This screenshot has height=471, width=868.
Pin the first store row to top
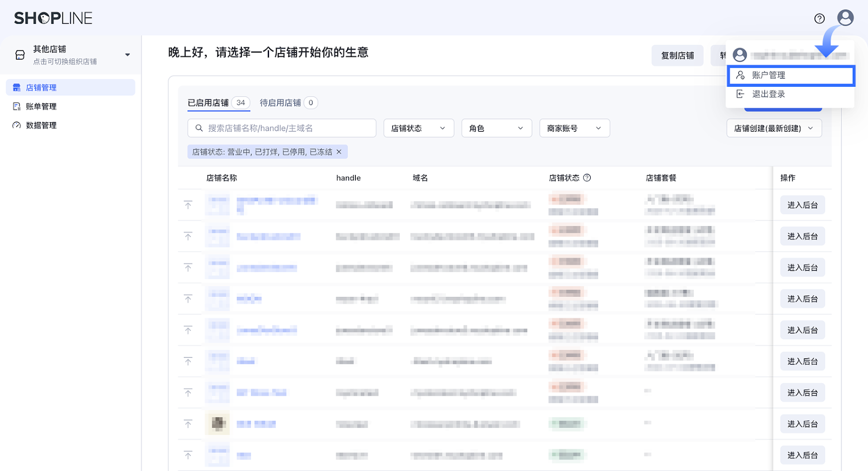click(188, 205)
